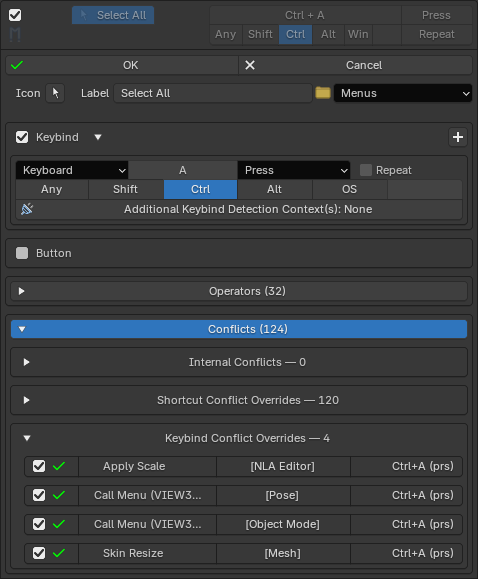Click the Select All button at top
This screenshot has height=579, width=478.
(x=113, y=15)
